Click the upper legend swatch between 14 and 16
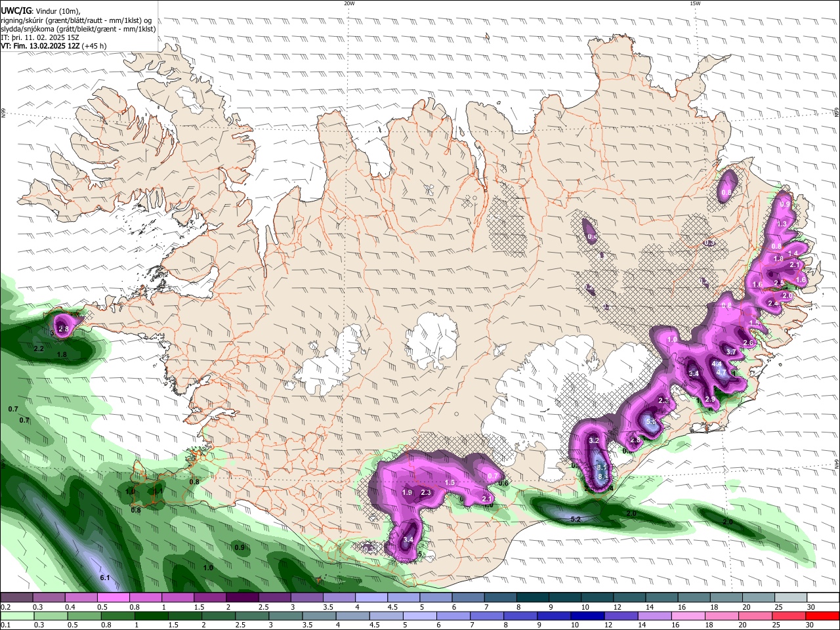The image size is (840, 630). (661, 598)
